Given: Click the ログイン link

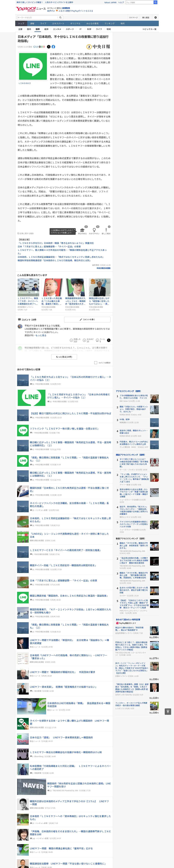Looking at the screenshot, I should [x=51, y=11].
